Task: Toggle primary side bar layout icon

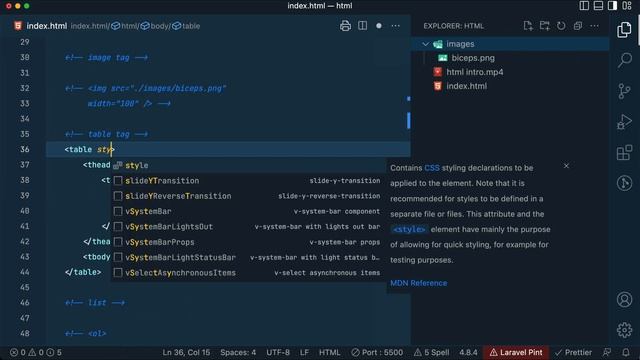Action: coord(584,6)
